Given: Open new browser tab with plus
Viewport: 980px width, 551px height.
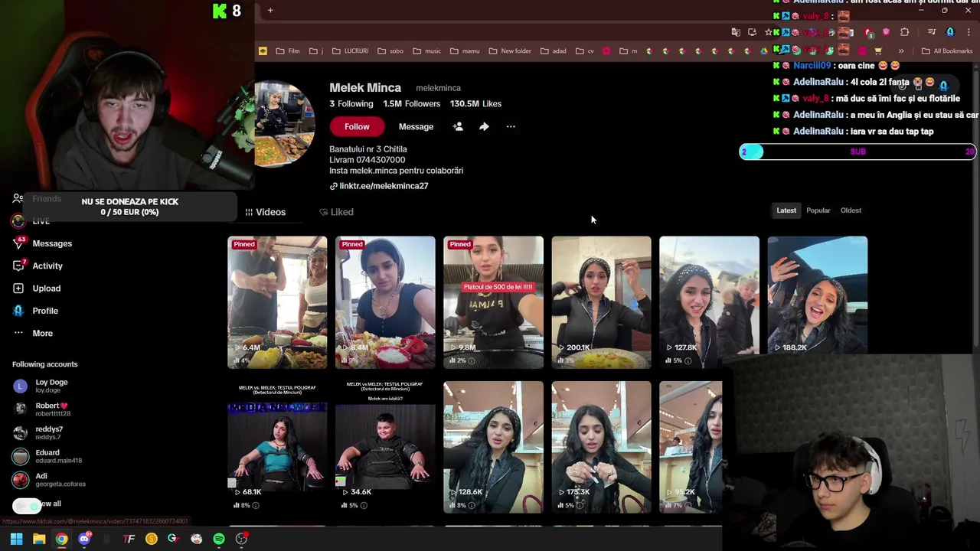Looking at the screenshot, I should [x=270, y=10].
